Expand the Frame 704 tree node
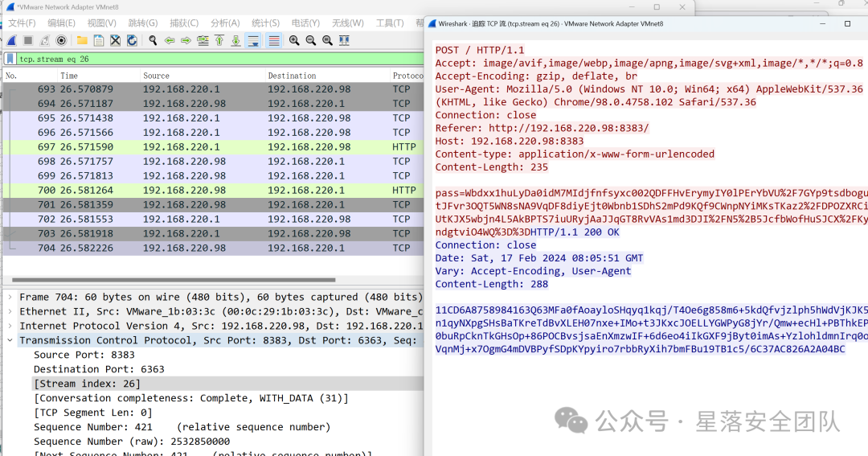The width and height of the screenshot is (868, 456). click(10, 297)
